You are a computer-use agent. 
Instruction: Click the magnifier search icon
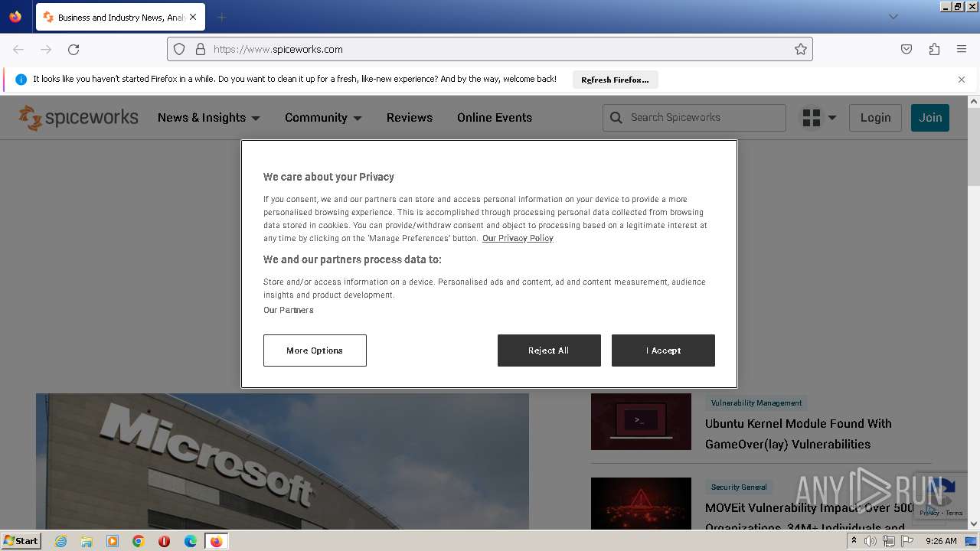(616, 118)
